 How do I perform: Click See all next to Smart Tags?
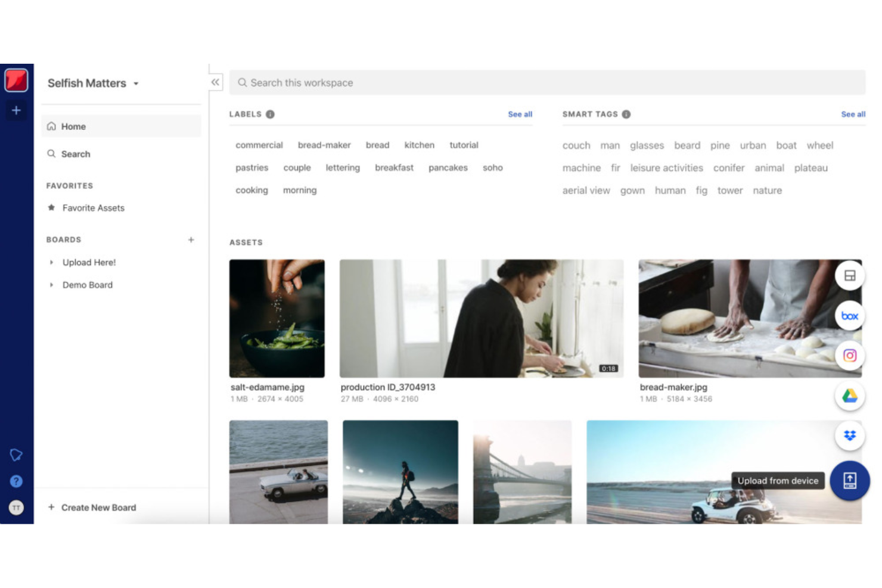tap(853, 114)
